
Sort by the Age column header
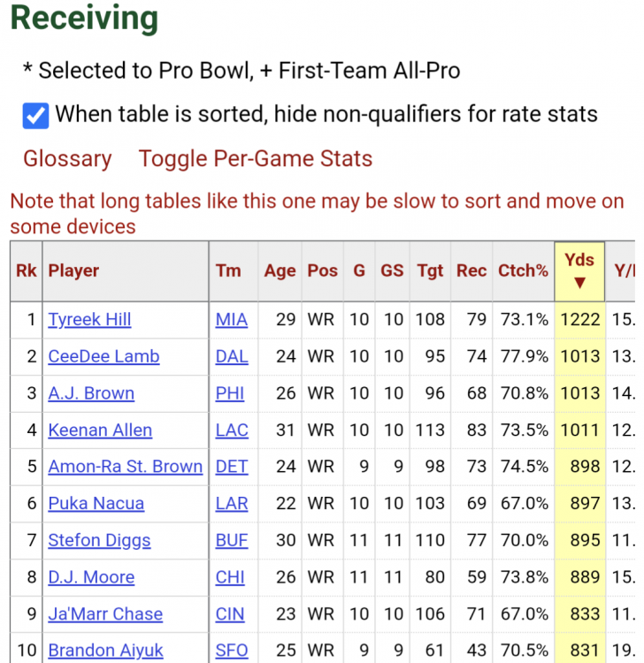pos(280,271)
